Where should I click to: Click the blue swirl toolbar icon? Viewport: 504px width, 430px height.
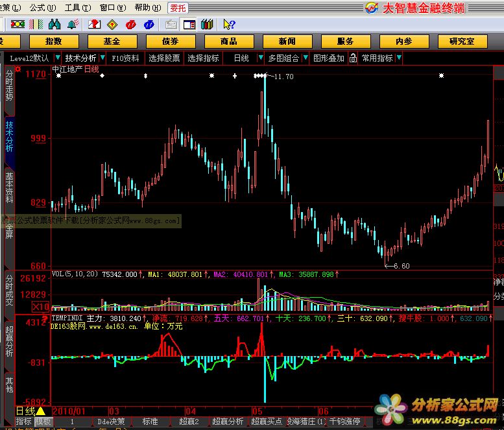pyautogui.click(x=149, y=25)
